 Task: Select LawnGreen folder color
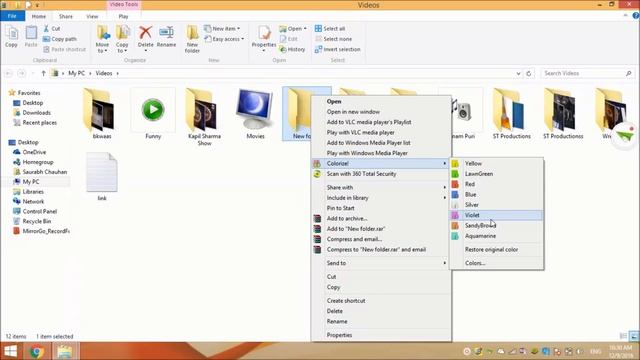pos(497,174)
